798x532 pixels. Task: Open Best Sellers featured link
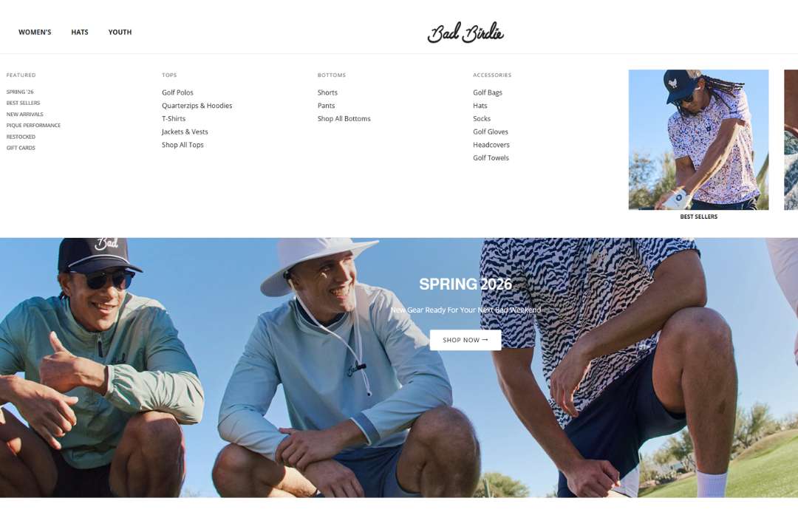[23, 103]
